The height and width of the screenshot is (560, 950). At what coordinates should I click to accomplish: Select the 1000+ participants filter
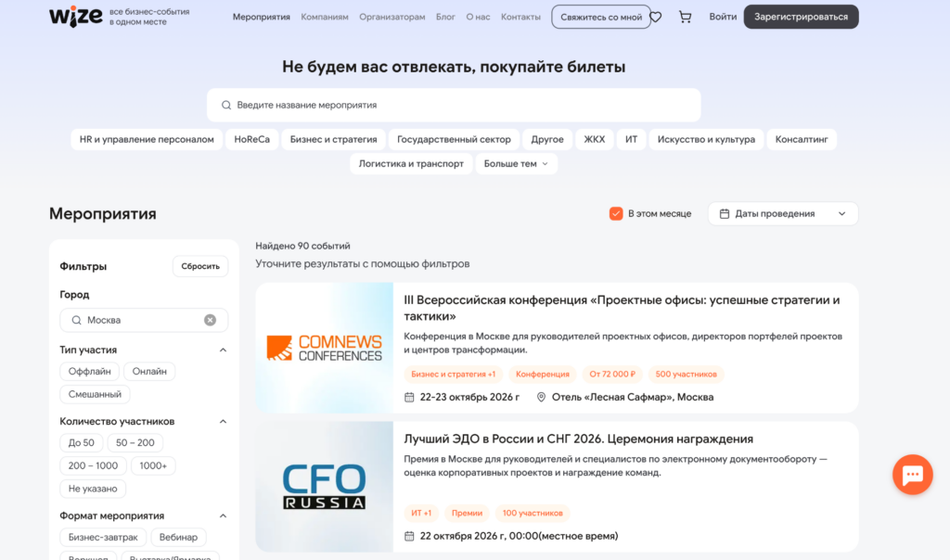tap(153, 466)
